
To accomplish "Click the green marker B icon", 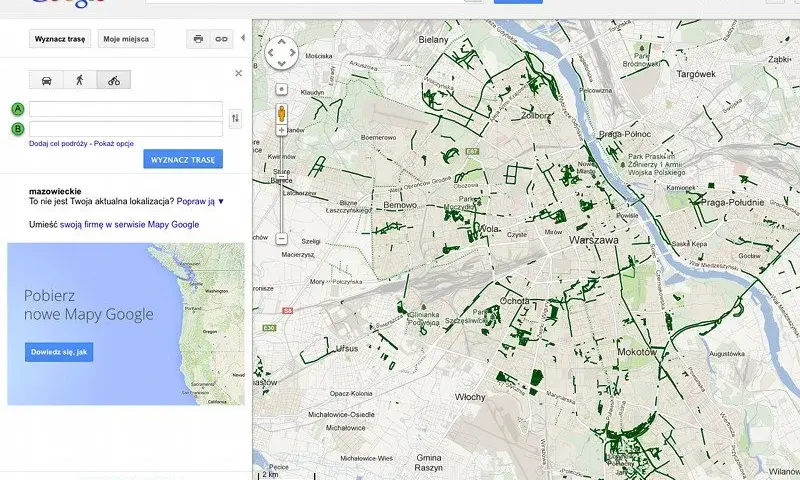I will [18, 129].
